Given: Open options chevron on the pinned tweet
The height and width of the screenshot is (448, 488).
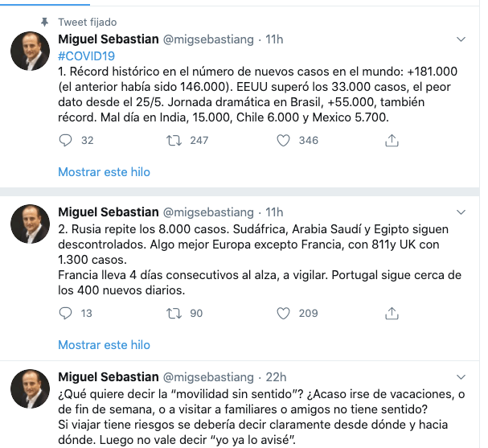Looking at the screenshot, I should tap(461, 39).
